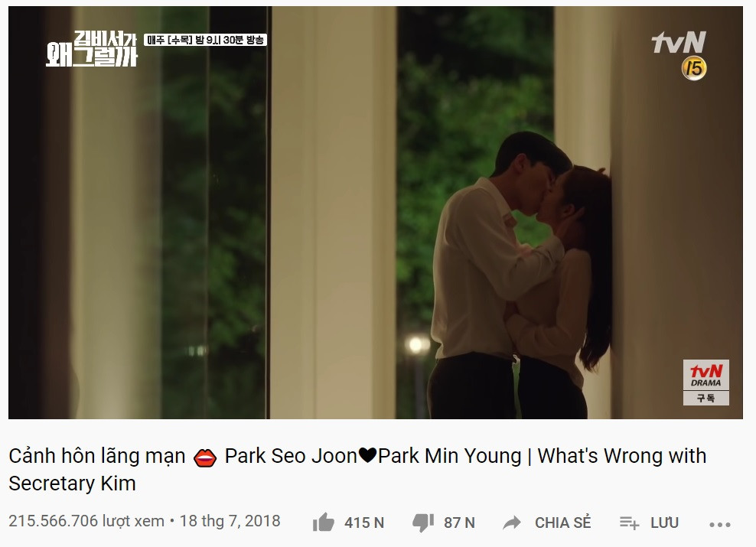Image resolution: width=756 pixels, height=547 pixels.
Task: Click the 215.566.706 lượt xem view count
Action: click(86, 521)
